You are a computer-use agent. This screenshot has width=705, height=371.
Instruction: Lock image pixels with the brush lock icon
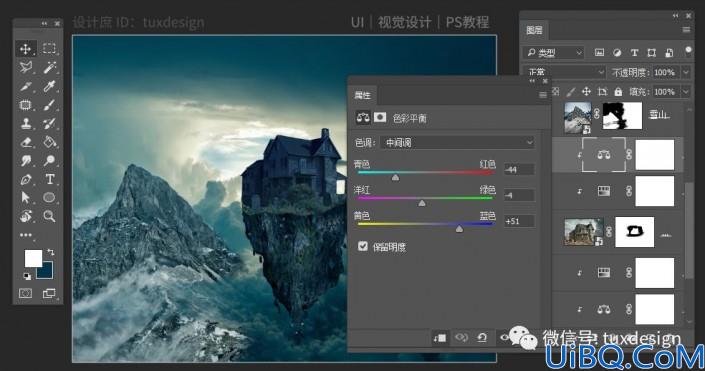coord(570,92)
